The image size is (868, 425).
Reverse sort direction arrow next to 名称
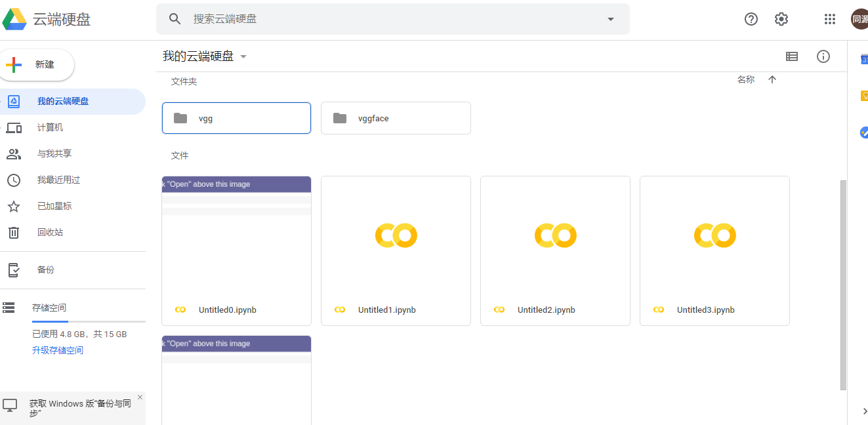click(x=772, y=79)
